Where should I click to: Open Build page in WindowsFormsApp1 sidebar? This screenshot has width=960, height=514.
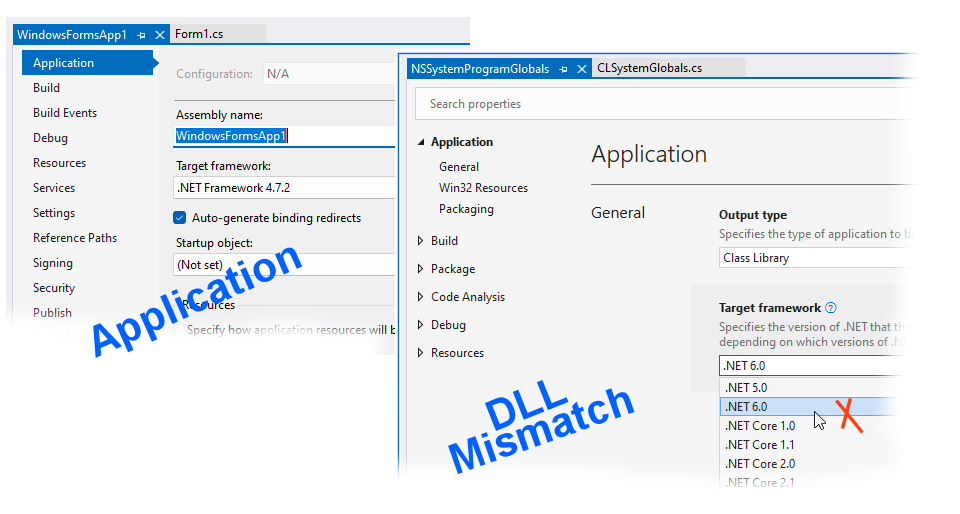tap(47, 88)
